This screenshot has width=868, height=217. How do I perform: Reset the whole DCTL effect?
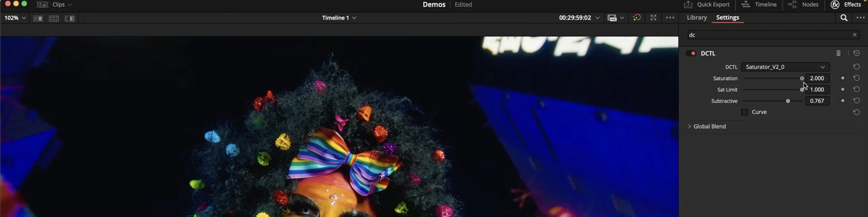click(x=857, y=53)
